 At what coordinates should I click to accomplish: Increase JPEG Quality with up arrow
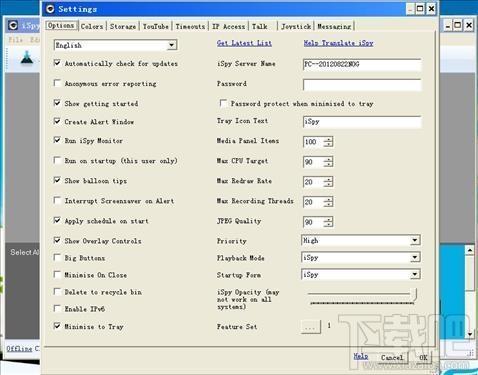tap(328, 219)
